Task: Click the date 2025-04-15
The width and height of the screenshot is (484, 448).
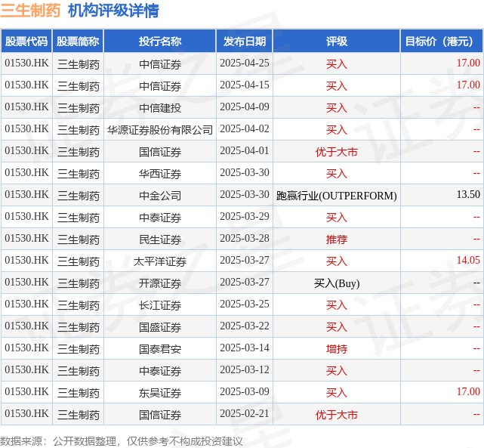Action: (x=245, y=85)
